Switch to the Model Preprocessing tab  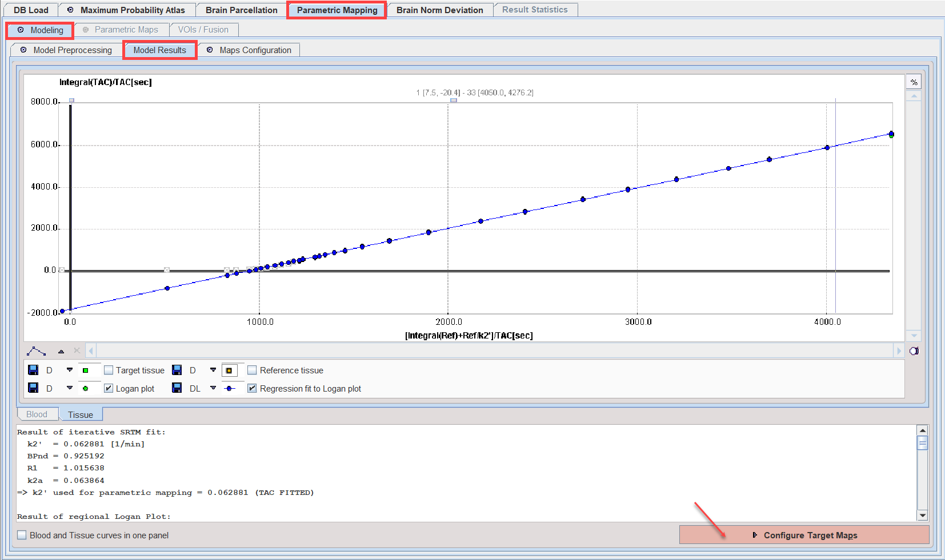[67, 50]
